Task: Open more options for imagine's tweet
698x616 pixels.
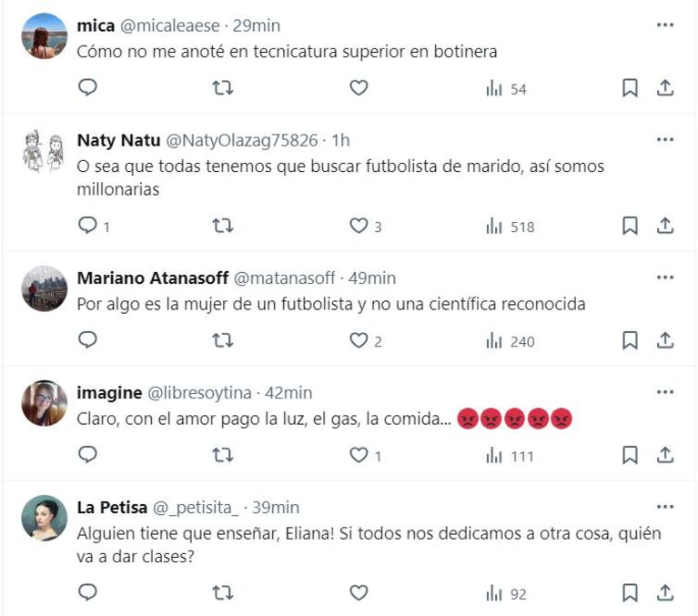Action: [x=665, y=392]
